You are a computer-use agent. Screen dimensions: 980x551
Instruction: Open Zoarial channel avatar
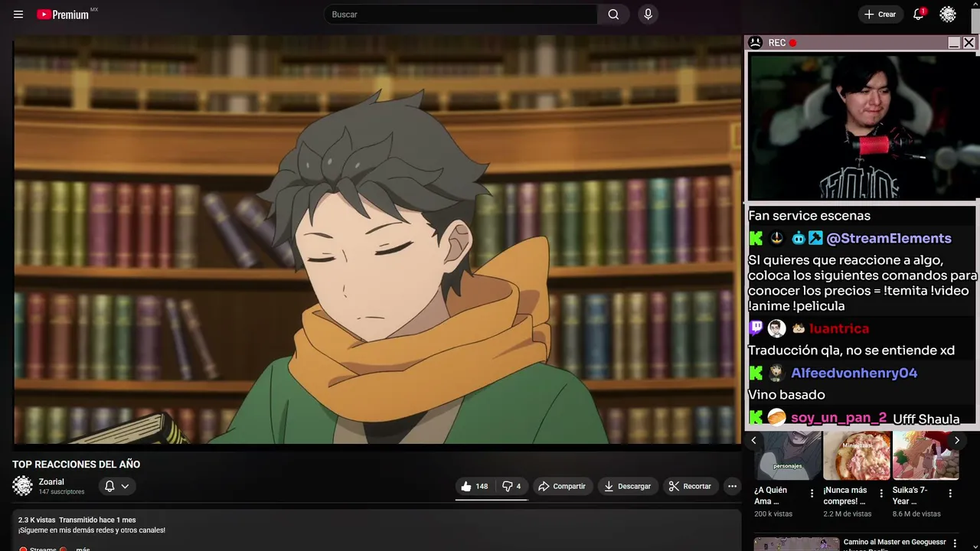pos(23,486)
